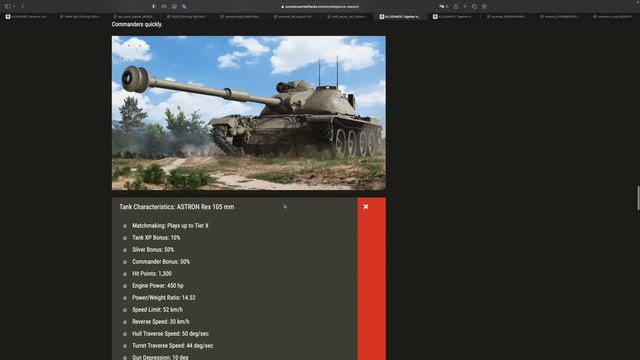
Task: Select 'Matchmaking: Plays up to Tier X' row
Action: (170, 225)
